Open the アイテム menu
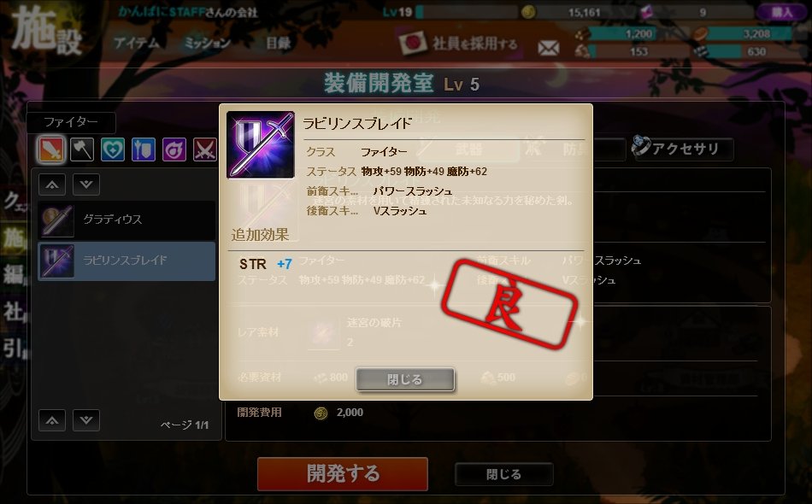This screenshot has width=812, height=504. coord(137,43)
